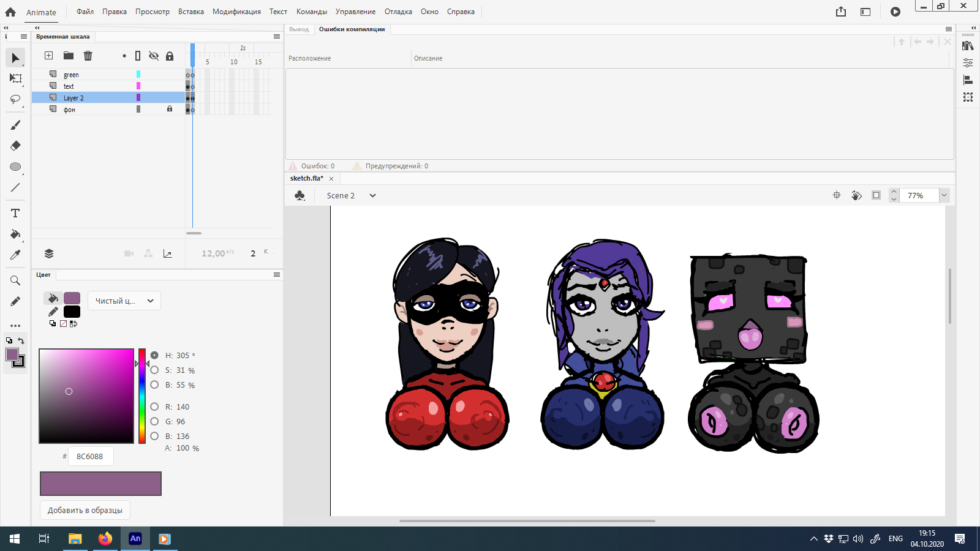Open the Align panel icon
980x551 pixels.
tap(968, 80)
